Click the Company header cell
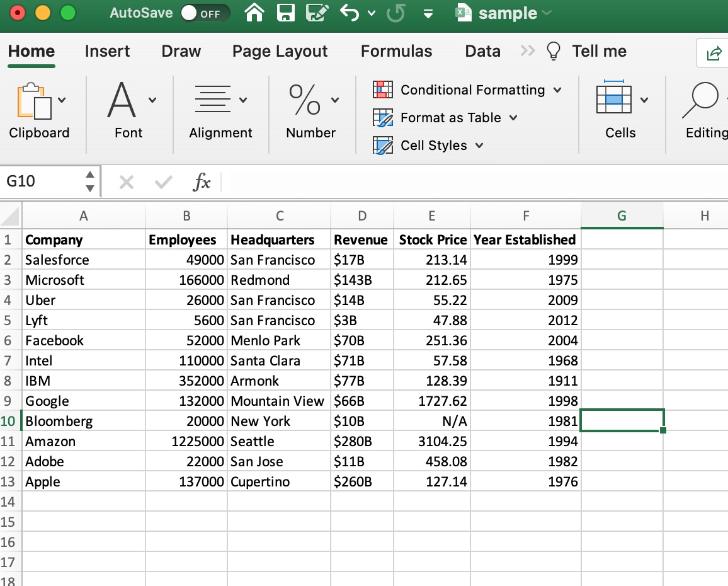This screenshot has height=586, width=728. [x=84, y=239]
